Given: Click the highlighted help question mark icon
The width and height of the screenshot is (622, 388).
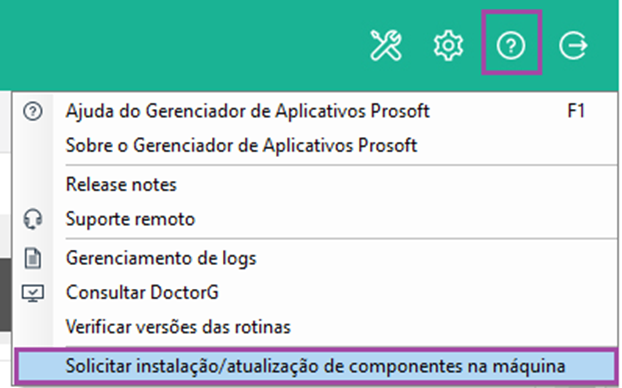Looking at the screenshot, I should point(511,46).
